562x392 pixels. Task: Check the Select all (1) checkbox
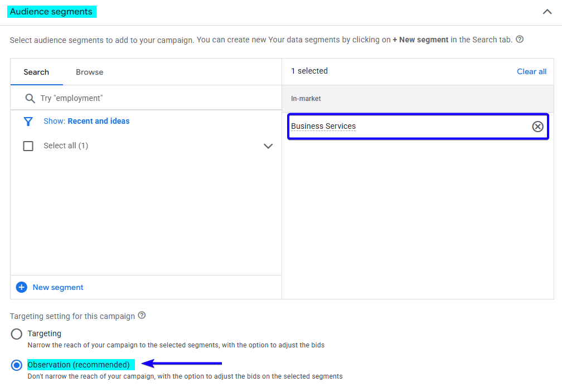coord(28,146)
